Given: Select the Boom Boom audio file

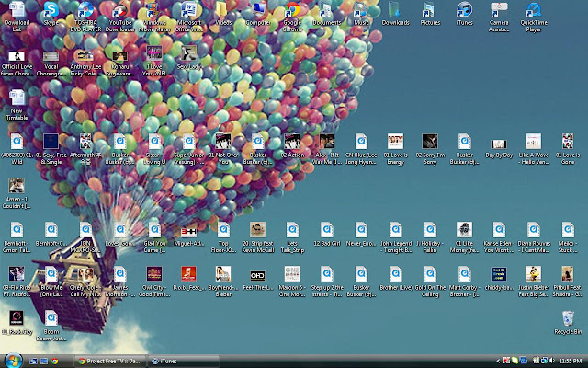Looking at the screenshot, I should [51, 326].
